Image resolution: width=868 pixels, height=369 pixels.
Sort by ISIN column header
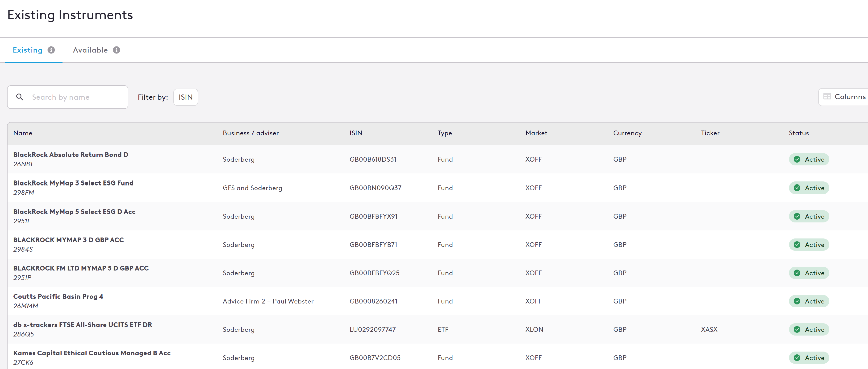(356, 133)
